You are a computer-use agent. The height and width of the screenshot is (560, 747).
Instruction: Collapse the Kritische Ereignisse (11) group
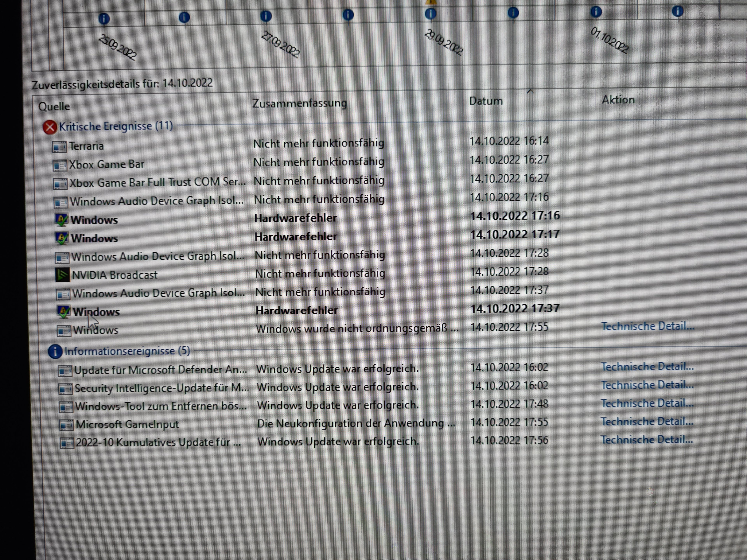pos(116,126)
